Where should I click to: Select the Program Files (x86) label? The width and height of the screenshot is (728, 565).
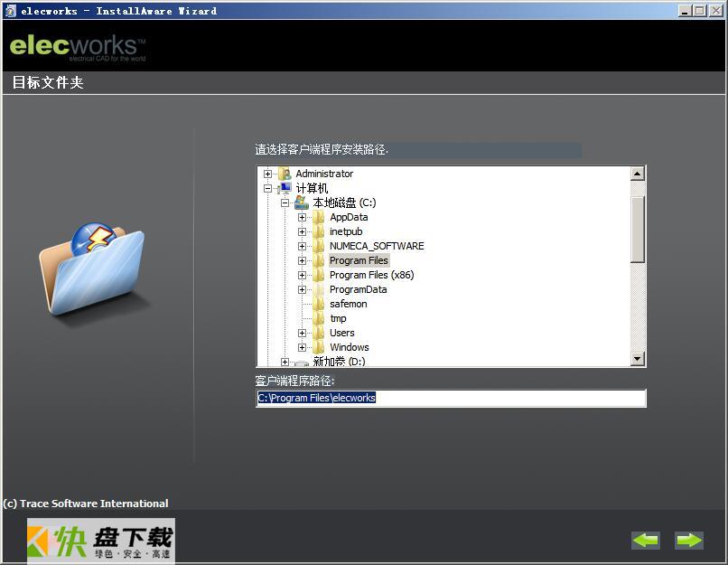[371, 275]
